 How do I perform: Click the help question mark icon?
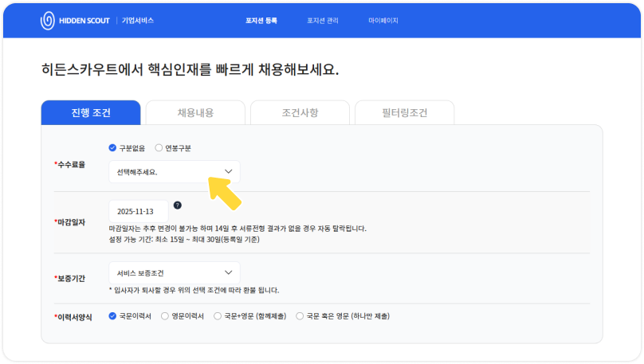(x=177, y=205)
